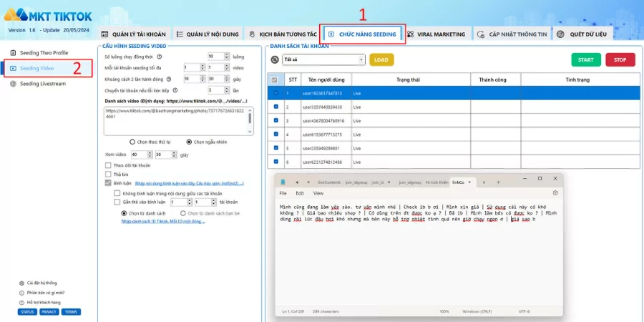Screen dimensions: 644x322
Task: Select Chọn từ danh sách radio button
Action: pyautogui.click(x=124, y=213)
